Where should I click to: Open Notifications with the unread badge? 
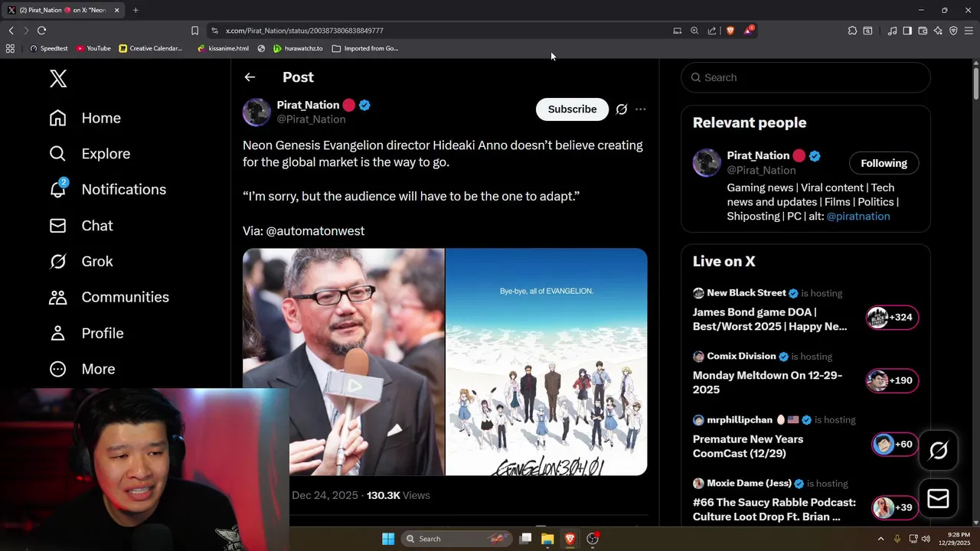pyautogui.click(x=107, y=189)
